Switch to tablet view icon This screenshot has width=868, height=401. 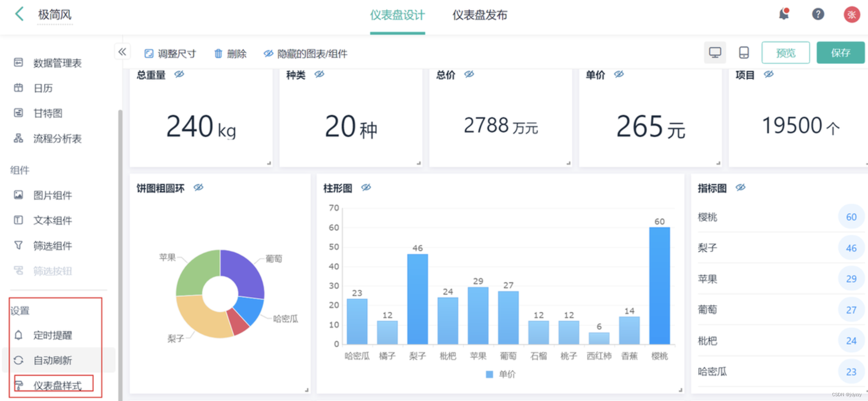(x=744, y=52)
